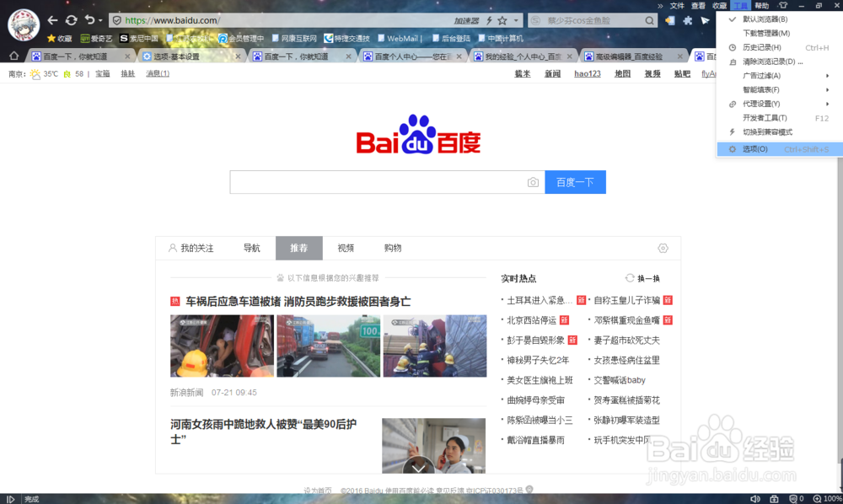Open the 我的关注 tab
This screenshot has height=504, width=843.
[191, 249]
